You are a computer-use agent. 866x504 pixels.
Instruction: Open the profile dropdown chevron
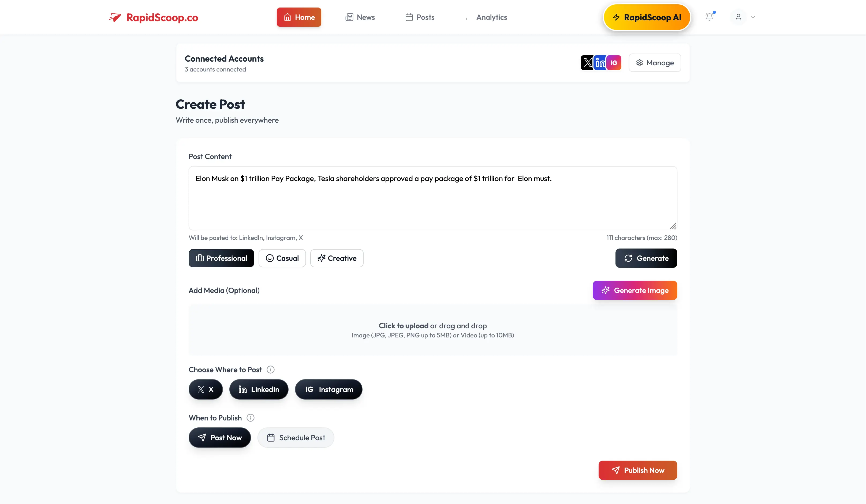pyautogui.click(x=753, y=17)
